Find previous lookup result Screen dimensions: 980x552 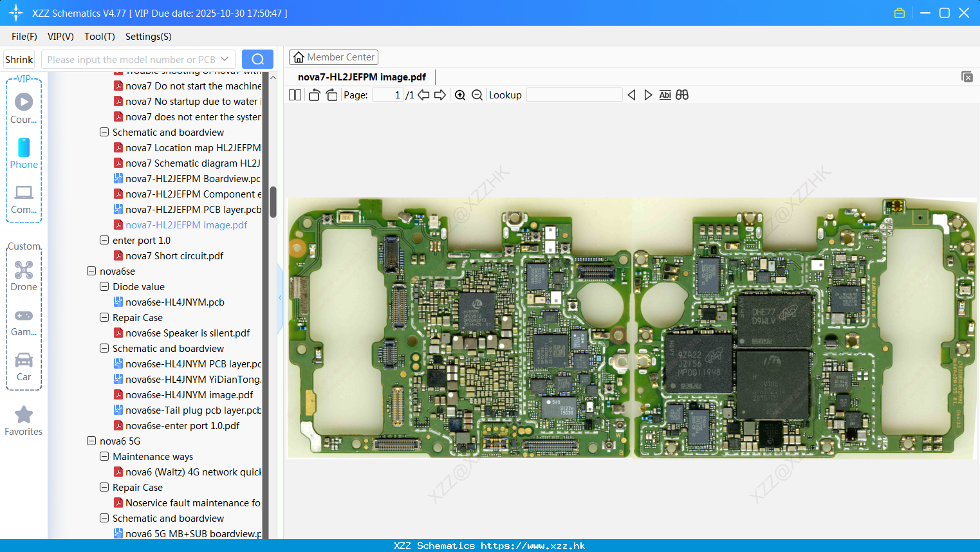tap(631, 95)
